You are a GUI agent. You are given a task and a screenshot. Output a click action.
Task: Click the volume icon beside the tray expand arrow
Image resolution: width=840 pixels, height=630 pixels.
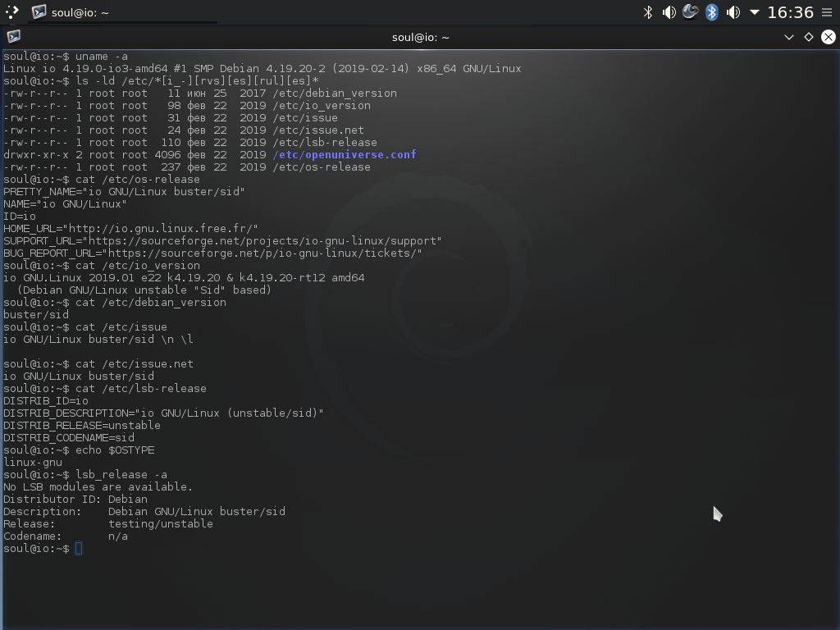click(733, 11)
